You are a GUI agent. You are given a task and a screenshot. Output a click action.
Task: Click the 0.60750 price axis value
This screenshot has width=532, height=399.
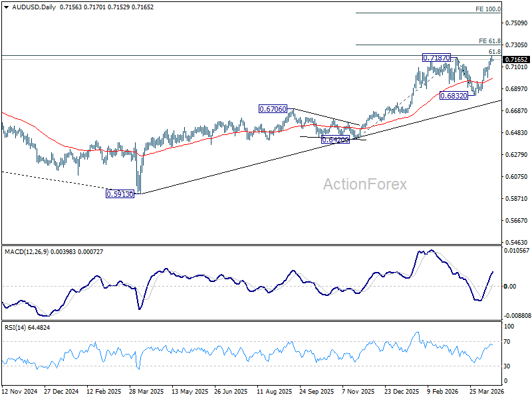pos(517,177)
